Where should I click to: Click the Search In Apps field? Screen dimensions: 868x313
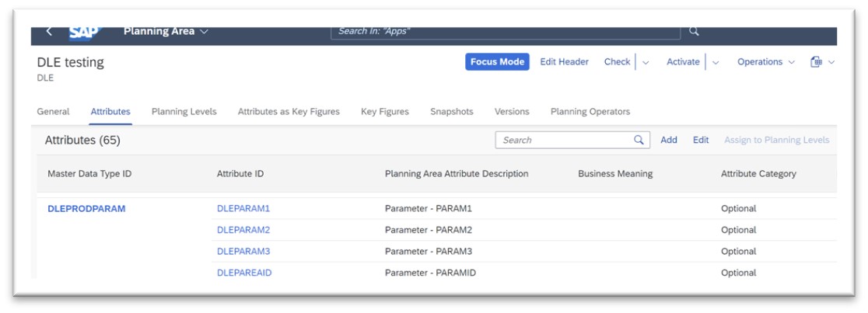pyautogui.click(x=506, y=32)
